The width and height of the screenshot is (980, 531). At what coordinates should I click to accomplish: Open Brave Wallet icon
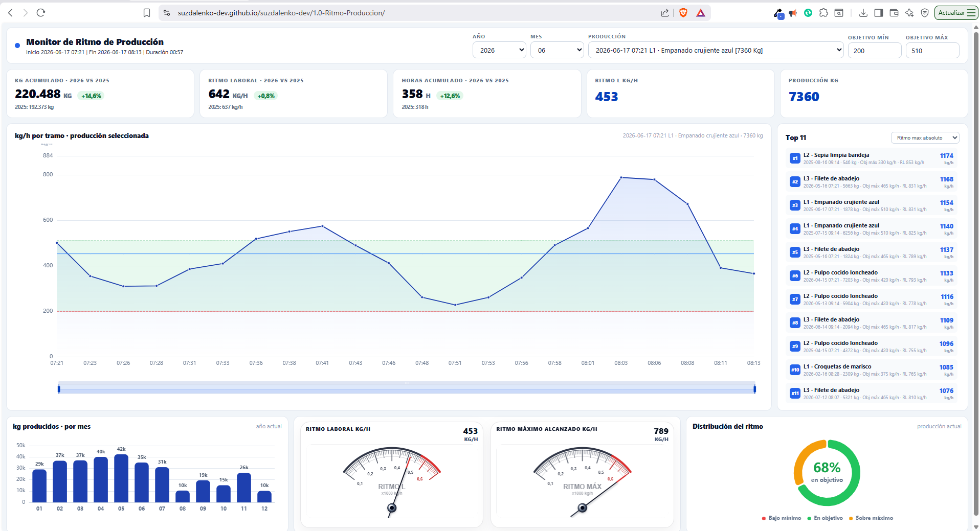tap(894, 13)
